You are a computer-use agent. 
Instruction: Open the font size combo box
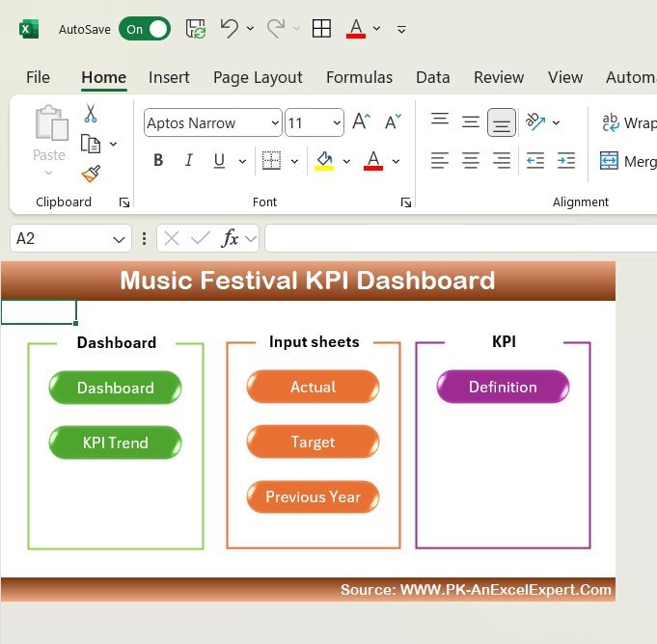point(315,122)
